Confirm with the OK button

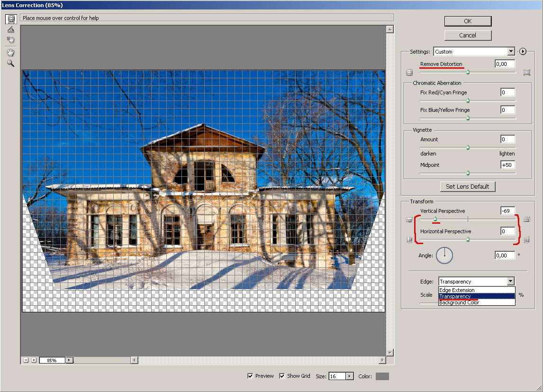468,21
